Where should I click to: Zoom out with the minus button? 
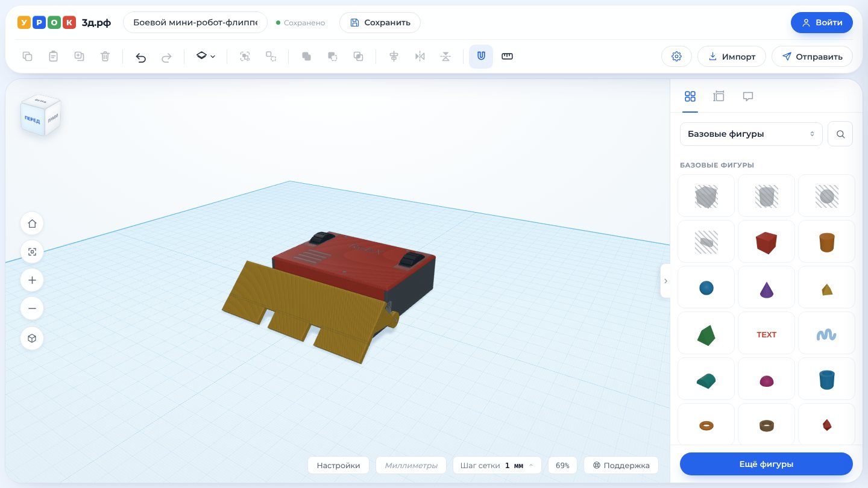coord(32,308)
